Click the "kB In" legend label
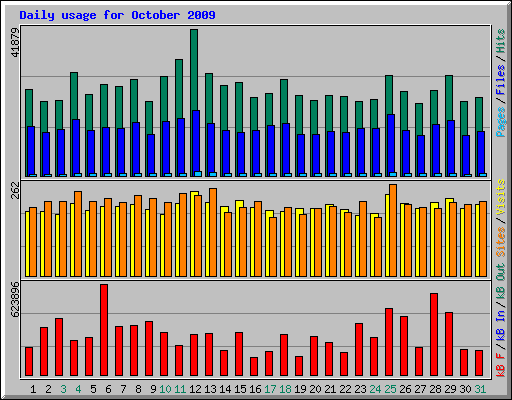Screen dimensions: 512x400 (501, 326)
